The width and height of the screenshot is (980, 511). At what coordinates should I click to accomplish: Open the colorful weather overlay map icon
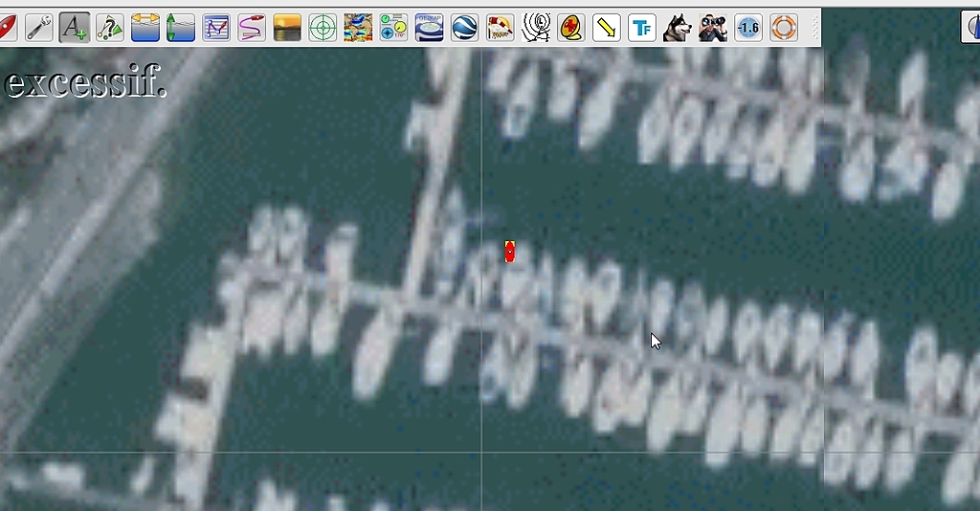coord(358,28)
